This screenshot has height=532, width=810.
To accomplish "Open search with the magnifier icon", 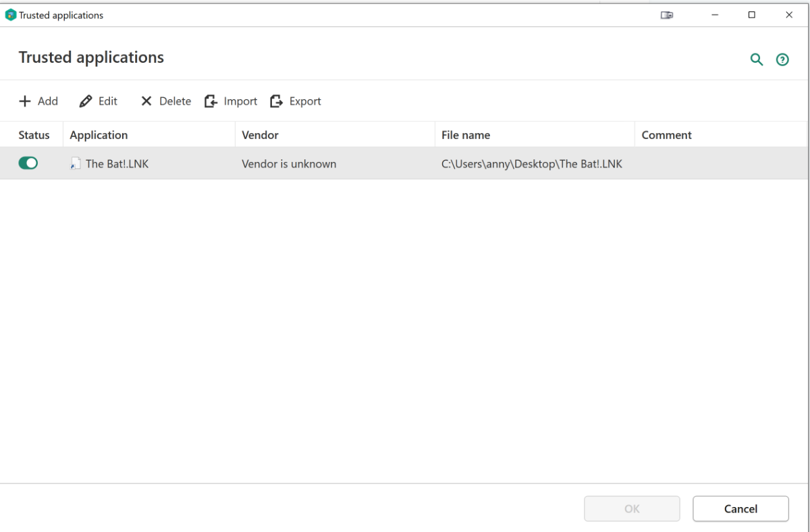I will tap(757, 59).
